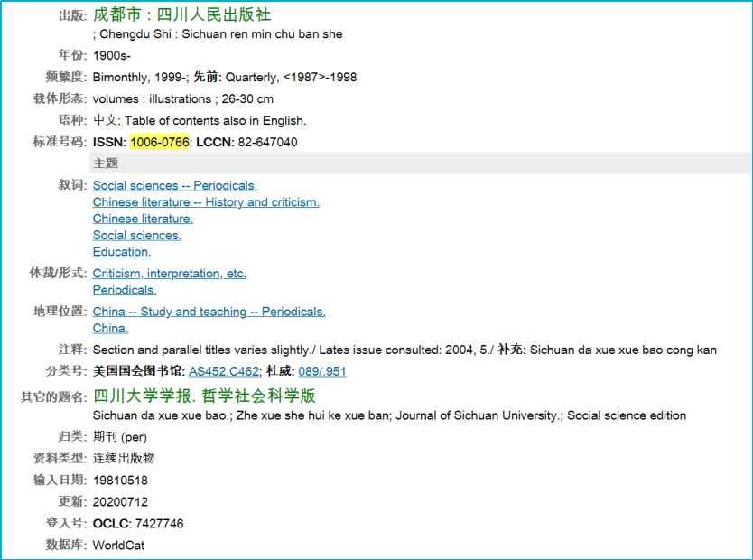Image resolution: width=753 pixels, height=560 pixels.
Task: Click the LCCN value 82-647040
Action: pos(267,142)
